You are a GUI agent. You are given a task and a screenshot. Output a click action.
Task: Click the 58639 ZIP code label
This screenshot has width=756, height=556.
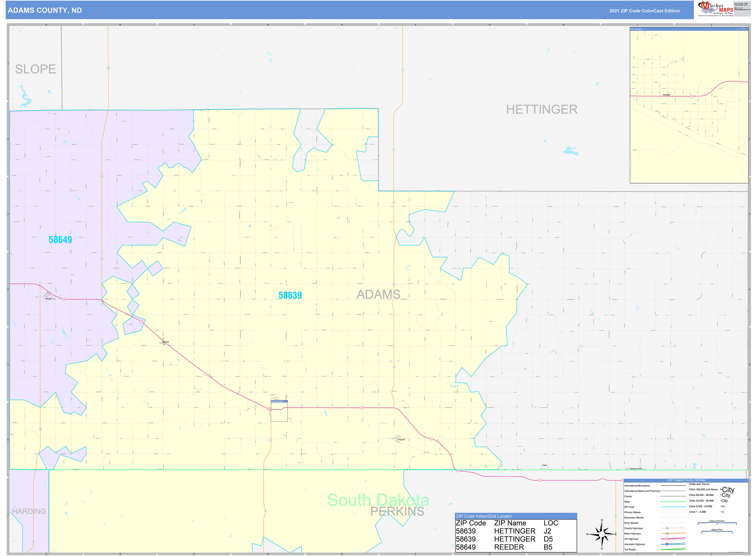coord(290,296)
